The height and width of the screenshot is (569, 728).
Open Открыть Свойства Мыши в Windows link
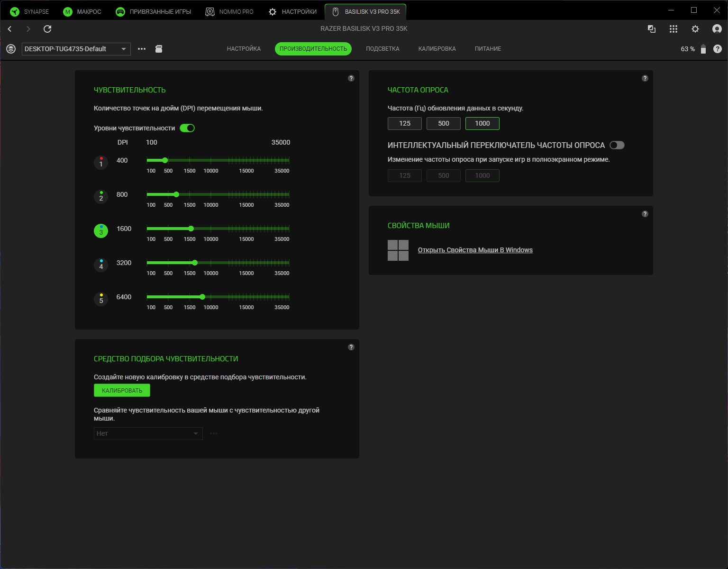pyautogui.click(x=475, y=250)
